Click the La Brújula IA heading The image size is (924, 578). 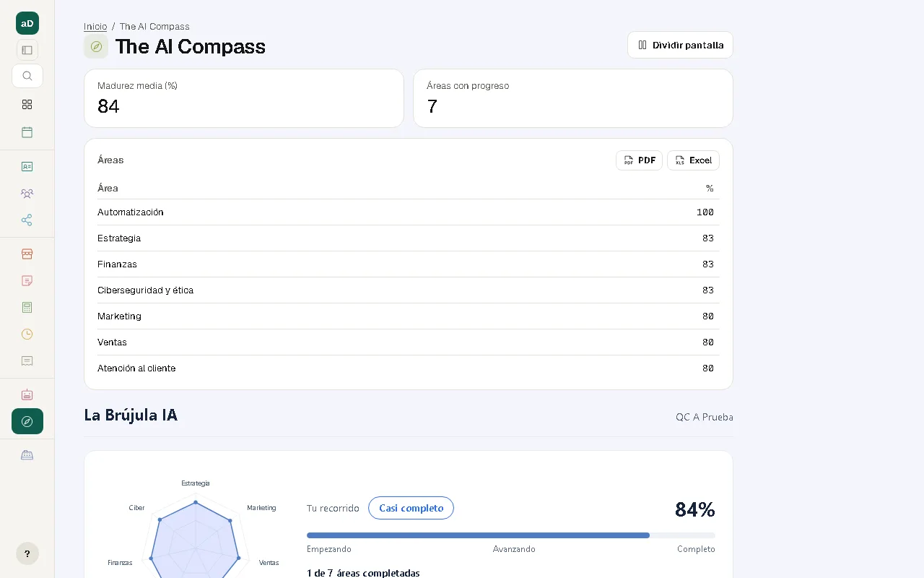point(131,415)
